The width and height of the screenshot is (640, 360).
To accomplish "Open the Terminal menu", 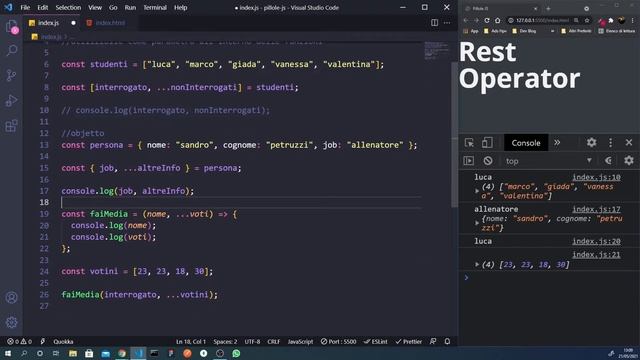I will pos(155,7).
